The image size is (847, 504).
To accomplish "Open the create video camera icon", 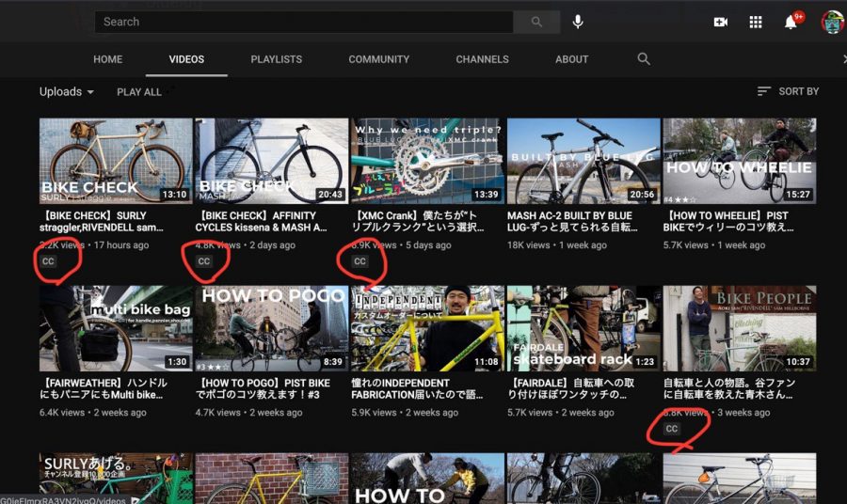I will (721, 23).
